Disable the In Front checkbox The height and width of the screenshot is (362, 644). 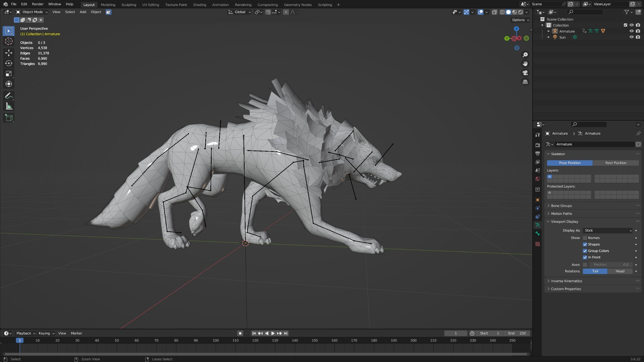point(585,257)
